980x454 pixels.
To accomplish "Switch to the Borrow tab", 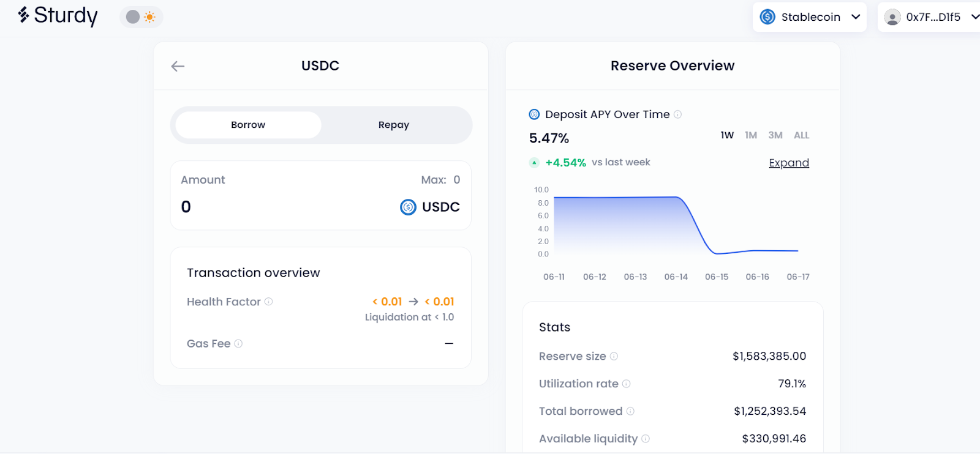I will [248, 125].
